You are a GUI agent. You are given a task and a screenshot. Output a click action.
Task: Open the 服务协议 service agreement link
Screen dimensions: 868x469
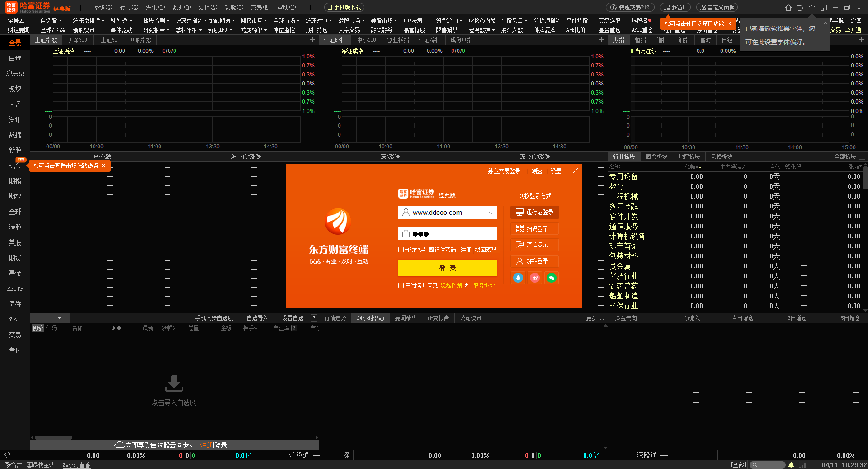(x=484, y=286)
